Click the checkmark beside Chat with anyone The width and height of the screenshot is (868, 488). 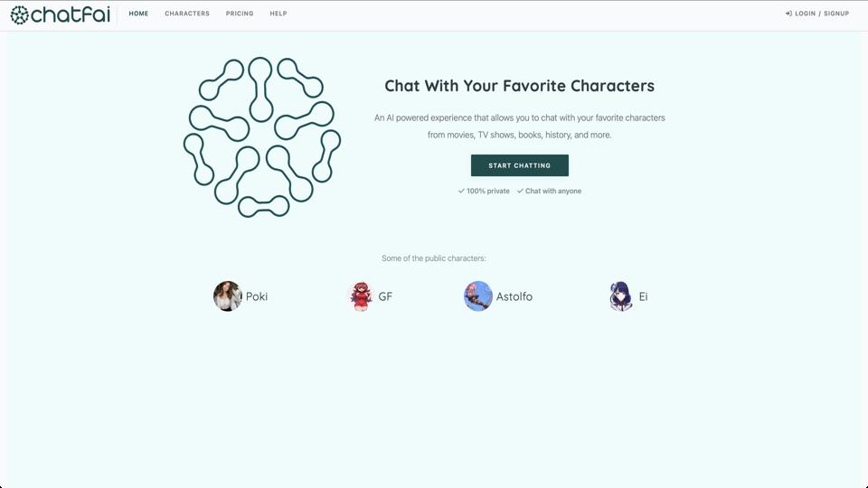click(520, 192)
